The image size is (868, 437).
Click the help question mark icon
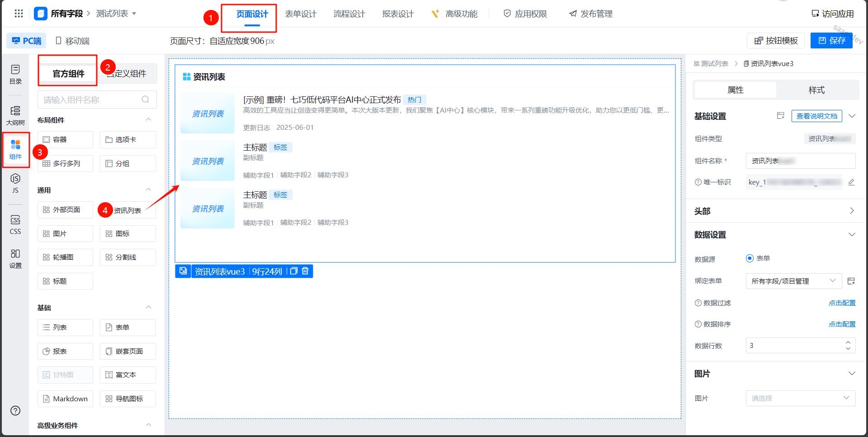coord(15,410)
